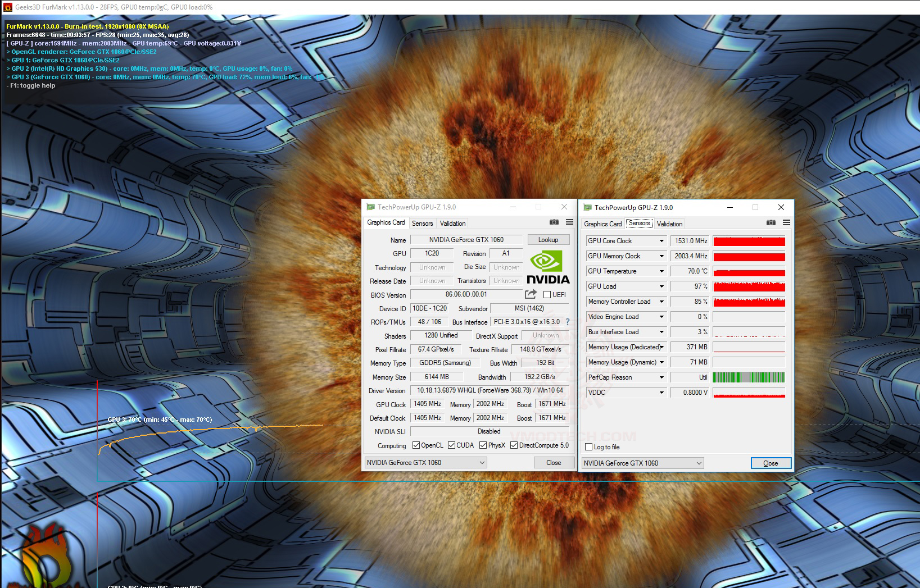Viewport: 920px width, 588px height.
Task: Click the 1531.0 MHz core clock reading
Action: pos(691,241)
